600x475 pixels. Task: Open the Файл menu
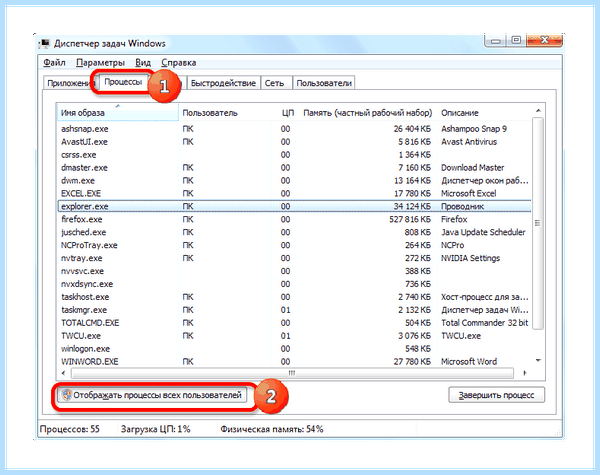coord(54,63)
